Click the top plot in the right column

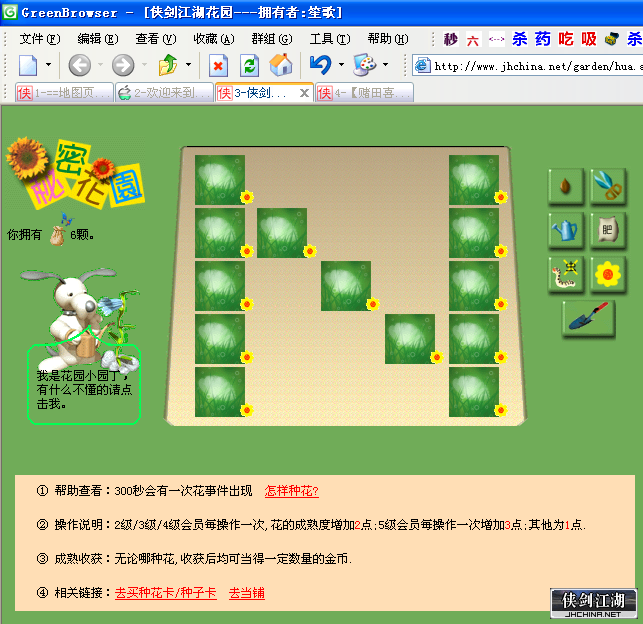tap(474, 180)
